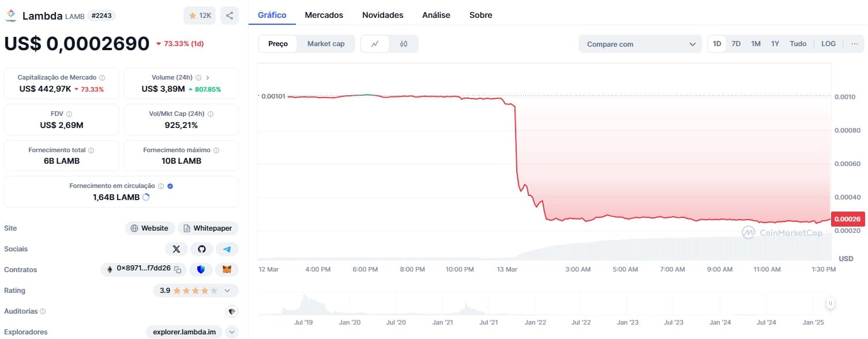Grab the range selector handle on mini chart
Image resolution: width=868 pixels, height=339 pixels.
[831, 303]
